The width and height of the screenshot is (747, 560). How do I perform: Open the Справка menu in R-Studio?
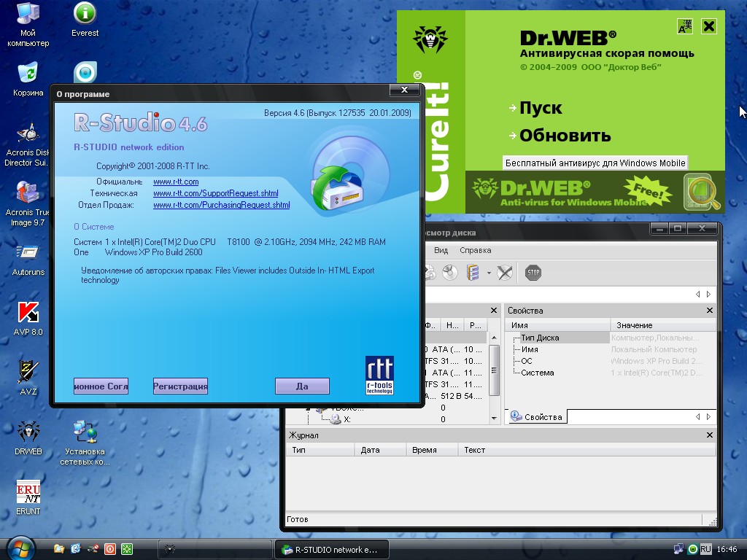click(475, 251)
